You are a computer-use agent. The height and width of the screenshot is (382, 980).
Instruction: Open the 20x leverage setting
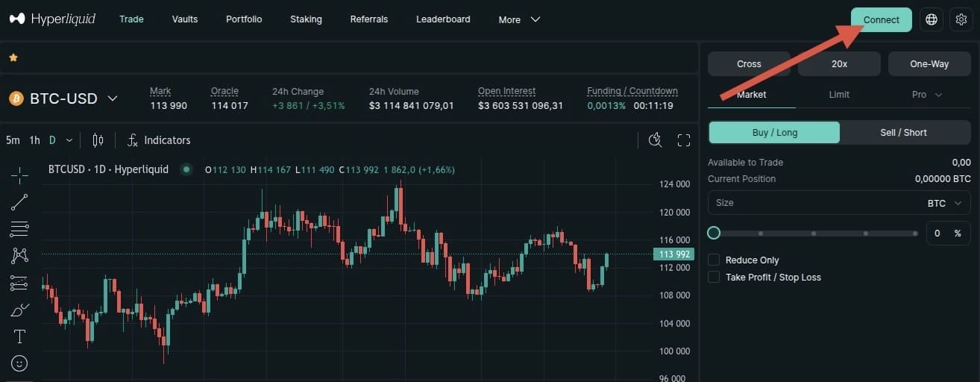coord(839,63)
